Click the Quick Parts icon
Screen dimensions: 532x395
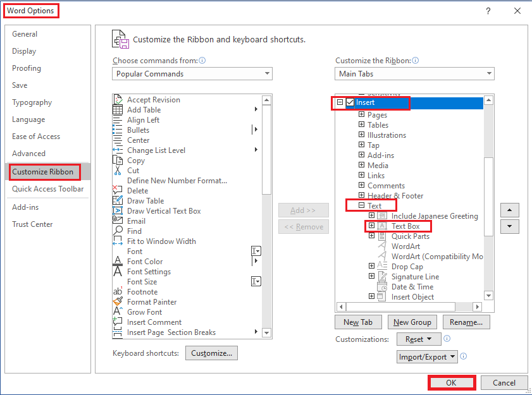pos(382,236)
